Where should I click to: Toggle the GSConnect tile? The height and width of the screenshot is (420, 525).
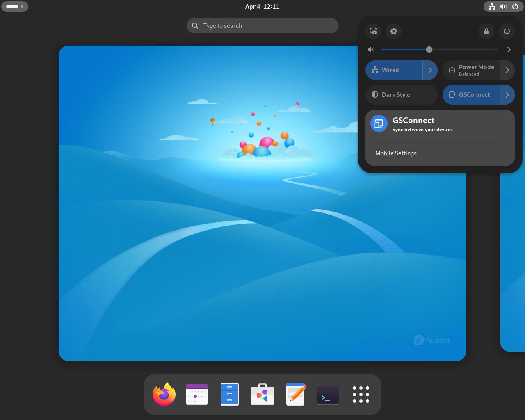click(471, 95)
